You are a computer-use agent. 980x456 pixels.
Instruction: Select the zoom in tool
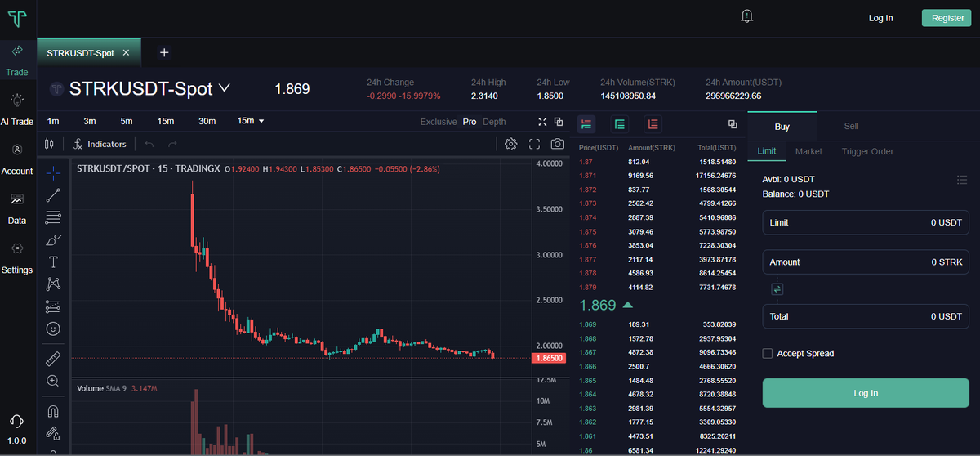coord(53,381)
